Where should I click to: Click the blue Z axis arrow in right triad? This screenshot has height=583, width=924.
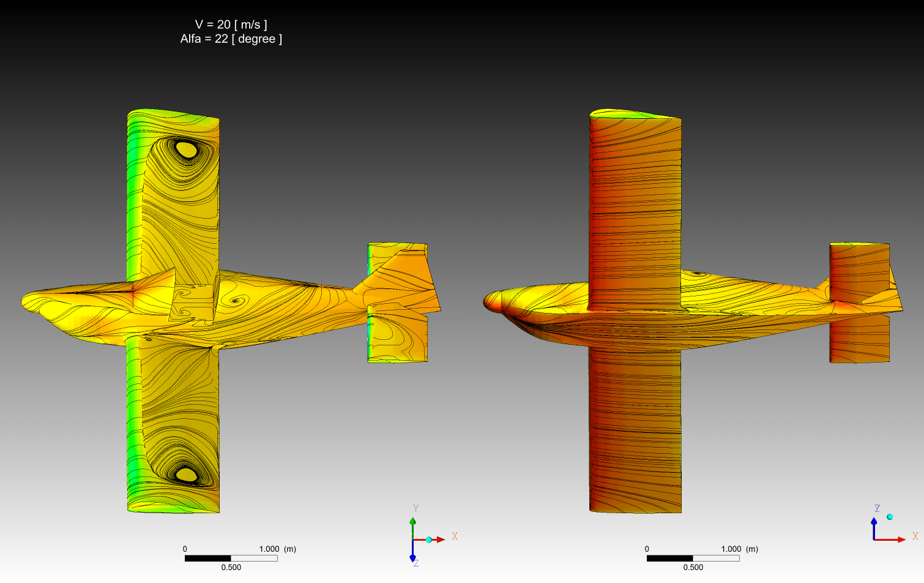[874, 523]
